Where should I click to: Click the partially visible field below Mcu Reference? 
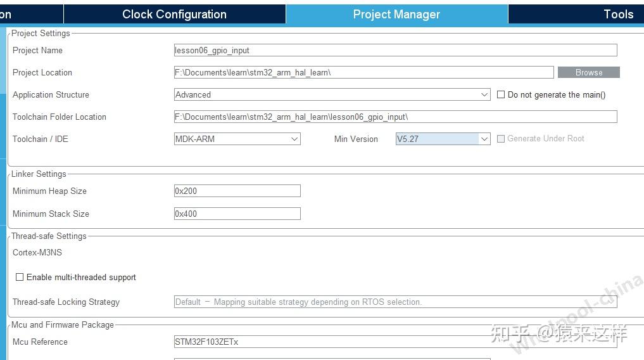pos(332,358)
